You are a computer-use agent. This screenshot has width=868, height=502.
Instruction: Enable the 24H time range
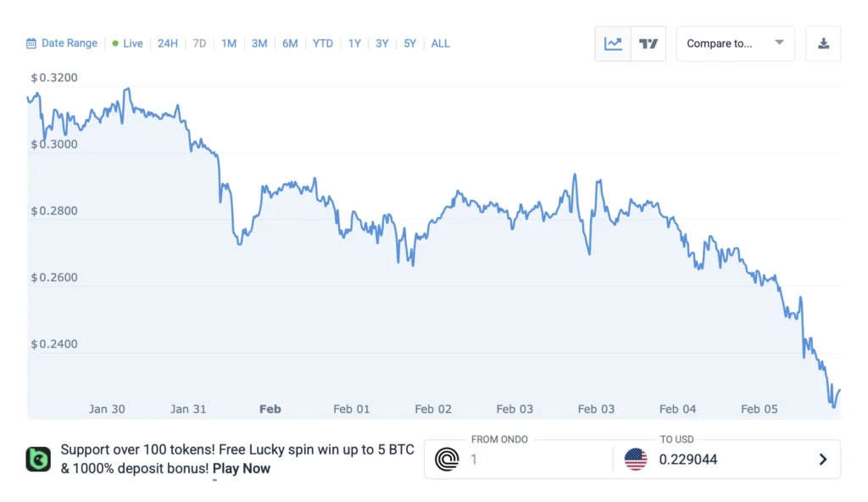[x=167, y=43]
